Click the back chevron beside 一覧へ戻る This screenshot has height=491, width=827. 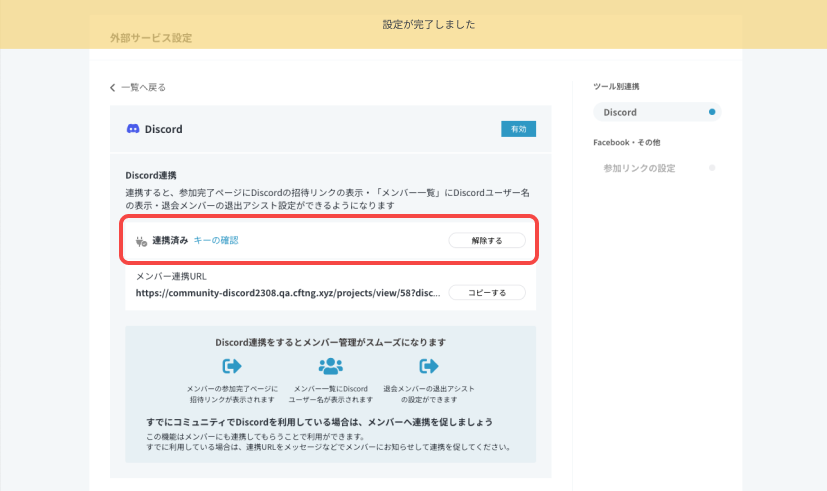(113, 88)
